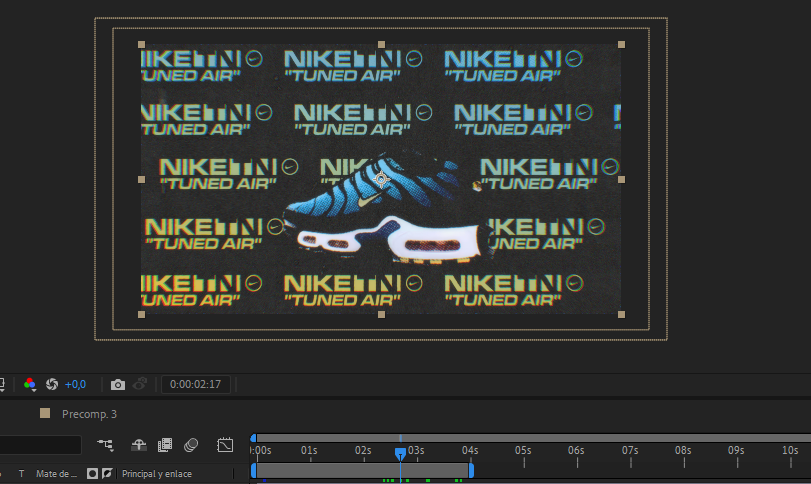The height and width of the screenshot is (484, 811).
Task: Click the 05s mark on time ruler
Action: (x=523, y=451)
